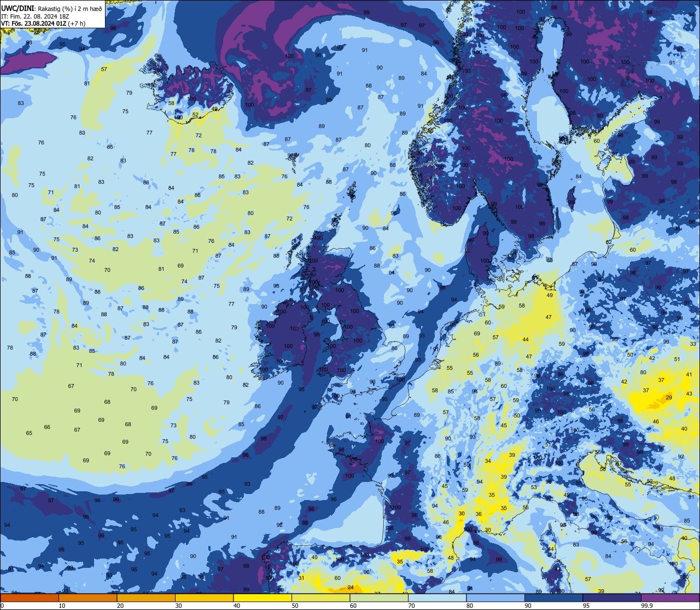The height and width of the screenshot is (610, 700).
Task: Click the humidity value 65 over the Atlantic
Action: [29, 433]
